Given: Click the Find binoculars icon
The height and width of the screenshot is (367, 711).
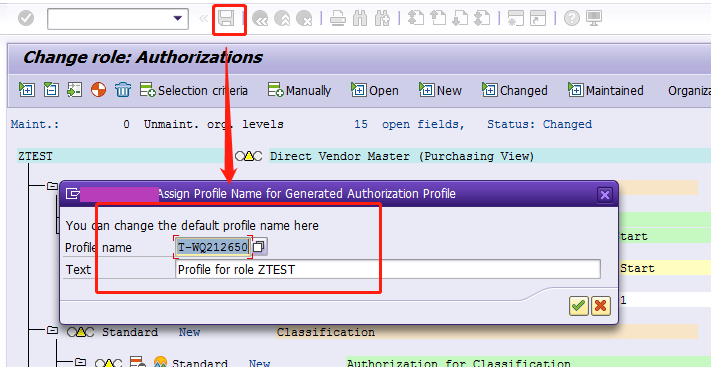Looking at the screenshot, I should point(360,19).
